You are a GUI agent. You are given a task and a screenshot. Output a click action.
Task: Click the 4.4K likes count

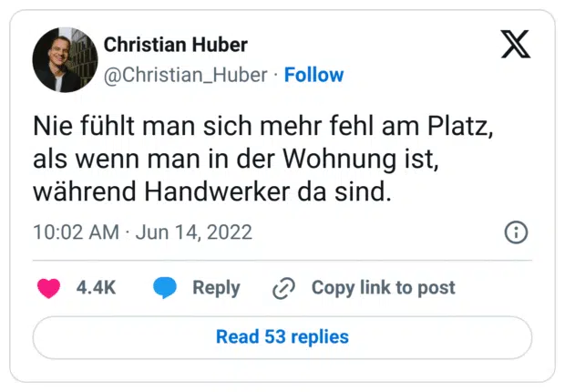click(96, 288)
